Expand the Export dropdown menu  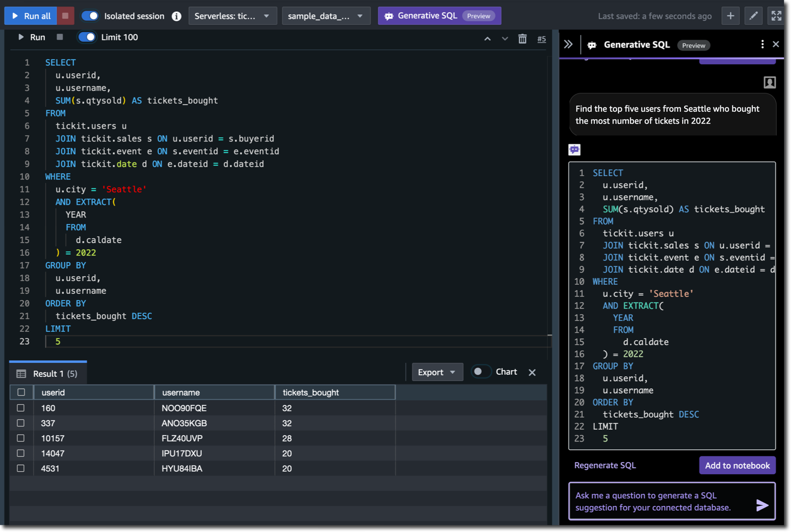437,372
